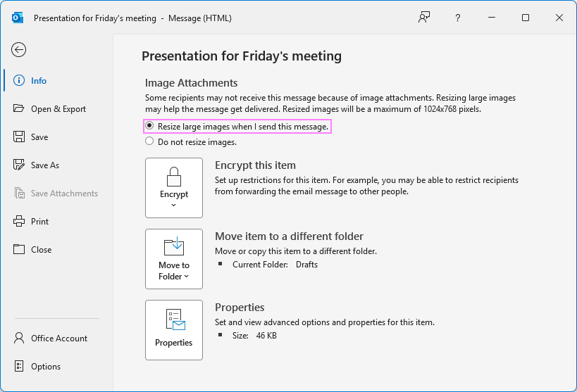
Task: Click the Size value 46 KB
Action: 266,336
